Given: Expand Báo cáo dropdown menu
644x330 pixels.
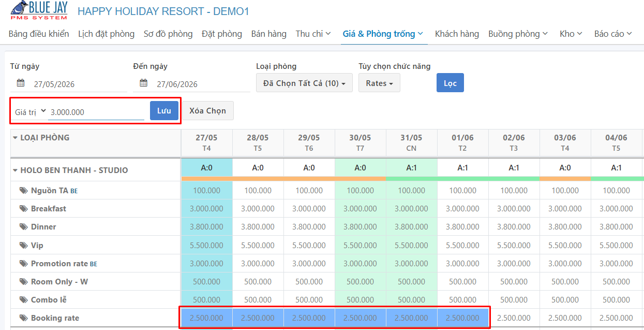Looking at the screenshot, I should [x=613, y=34].
